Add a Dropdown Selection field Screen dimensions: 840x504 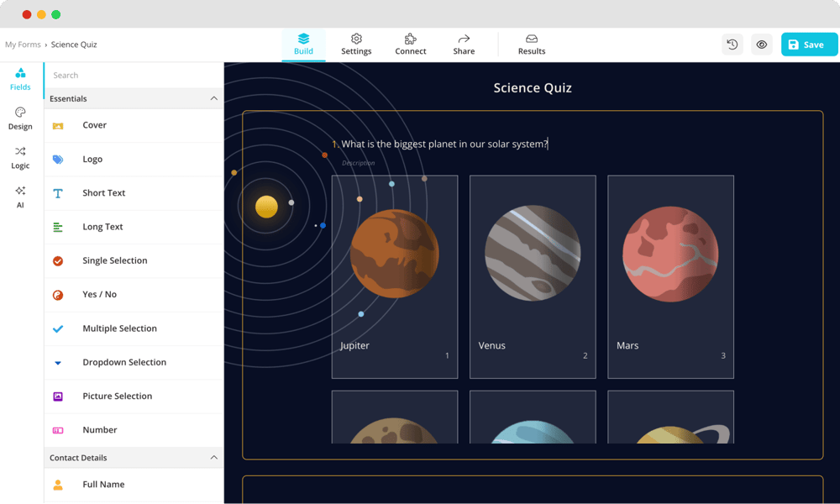tap(123, 362)
